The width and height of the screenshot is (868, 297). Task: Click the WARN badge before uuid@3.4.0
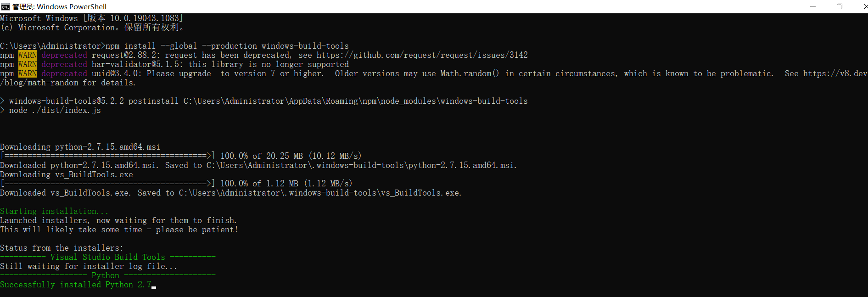28,73
